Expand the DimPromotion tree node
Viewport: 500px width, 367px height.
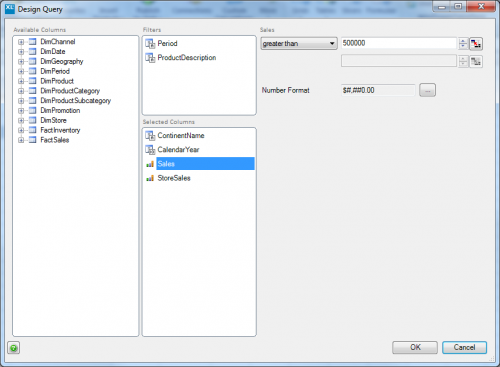pyautogui.click(x=21, y=111)
